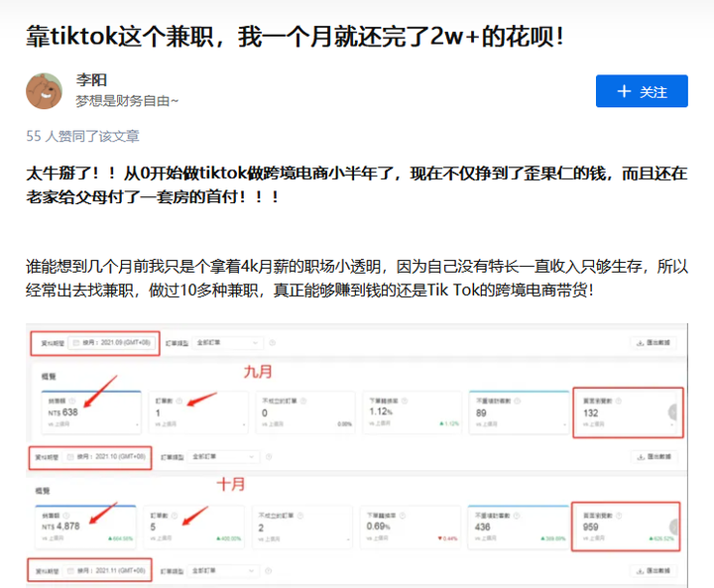The height and width of the screenshot is (588, 714).
Task: Click the green ▲369.89% change indicator
Action: (553, 538)
